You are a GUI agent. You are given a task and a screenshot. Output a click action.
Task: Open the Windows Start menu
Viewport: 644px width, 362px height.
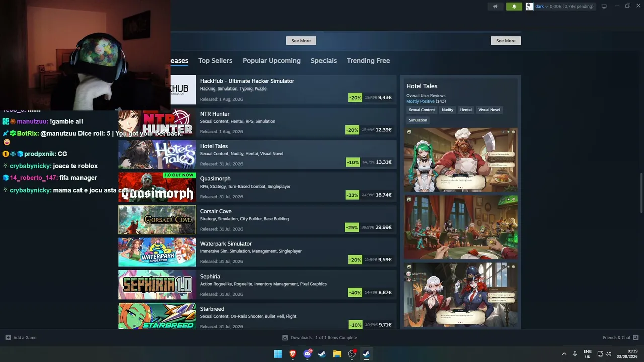click(x=278, y=354)
